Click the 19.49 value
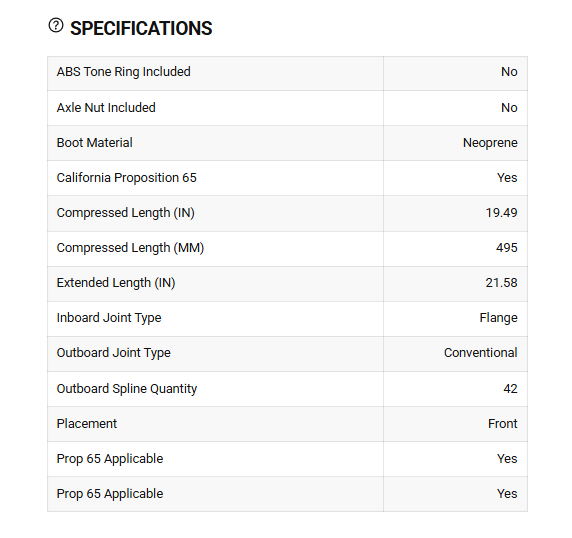The width and height of the screenshot is (572, 538). click(501, 213)
